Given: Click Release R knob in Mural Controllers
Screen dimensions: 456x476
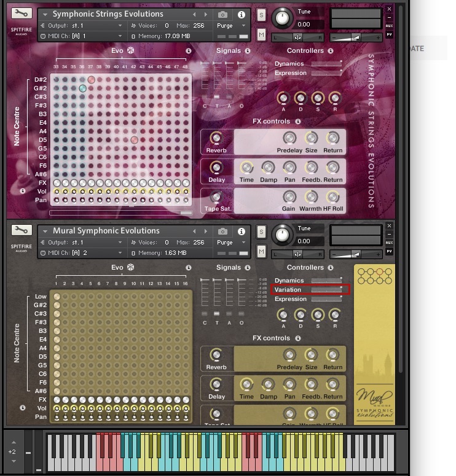Looking at the screenshot, I should [335, 315].
